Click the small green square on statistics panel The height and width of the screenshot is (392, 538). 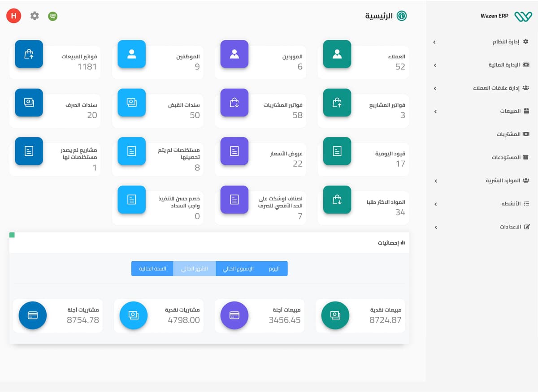click(x=12, y=235)
